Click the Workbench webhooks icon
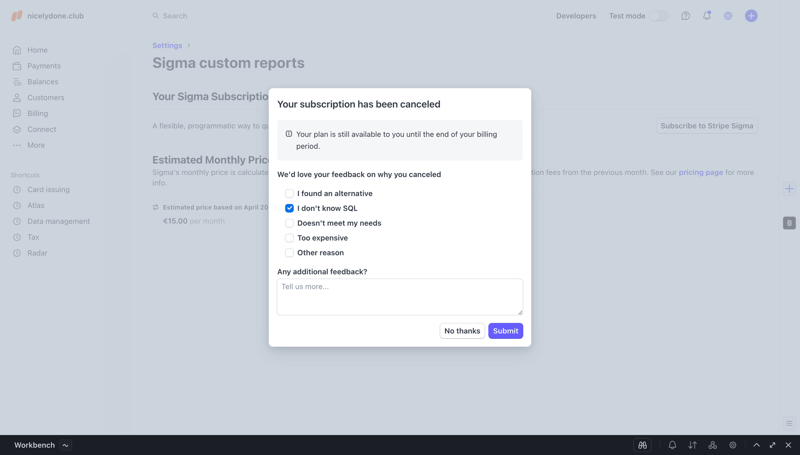800x455 pixels. pos(712,445)
